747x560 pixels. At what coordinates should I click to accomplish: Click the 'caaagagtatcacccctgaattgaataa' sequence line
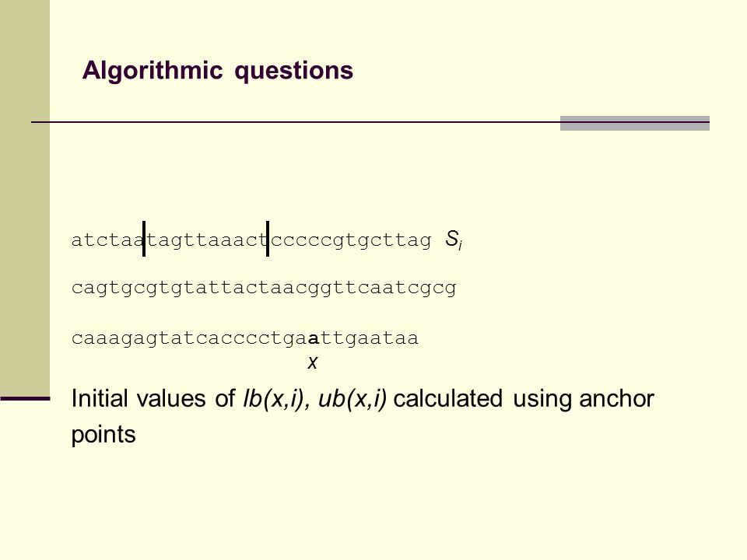245,338
